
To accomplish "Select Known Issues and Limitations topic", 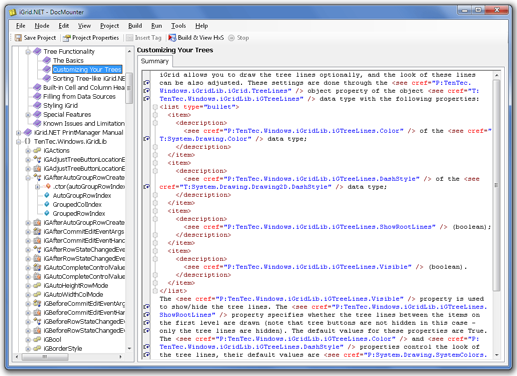I will (x=84, y=123).
